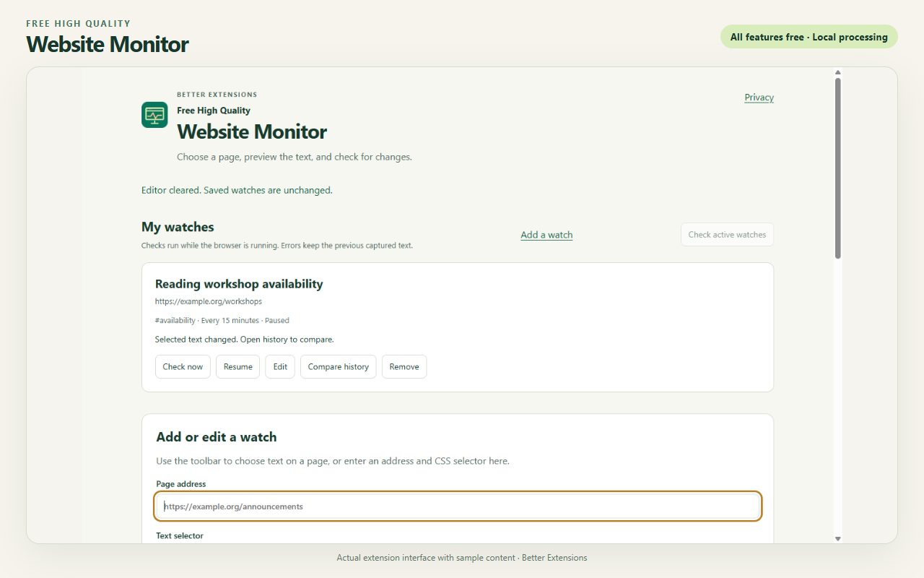Focus the Page address input field
The width and height of the screenshot is (924, 578).
458,506
